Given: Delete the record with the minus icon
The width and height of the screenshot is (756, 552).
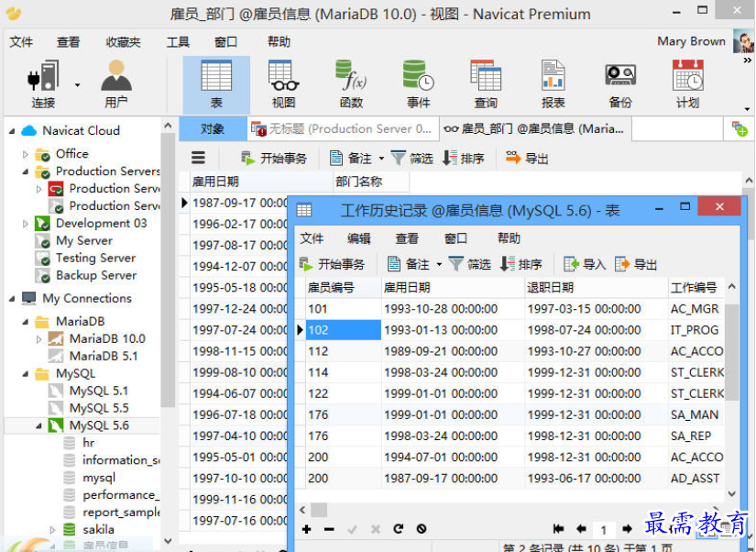Looking at the screenshot, I should click(x=329, y=529).
